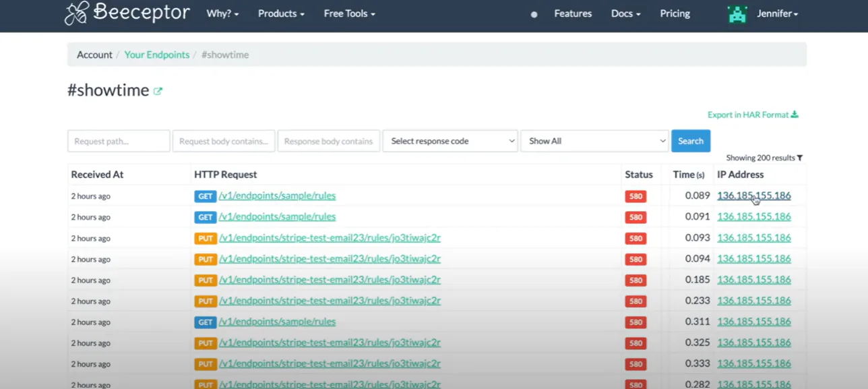Viewport: 868px width, 389px height.
Task: Click the Showing 200 results text
Action: 760,158
